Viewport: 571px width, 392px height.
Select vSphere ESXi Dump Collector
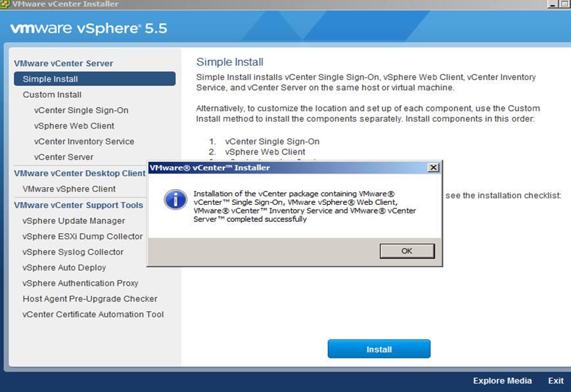click(x=82, y=236)
